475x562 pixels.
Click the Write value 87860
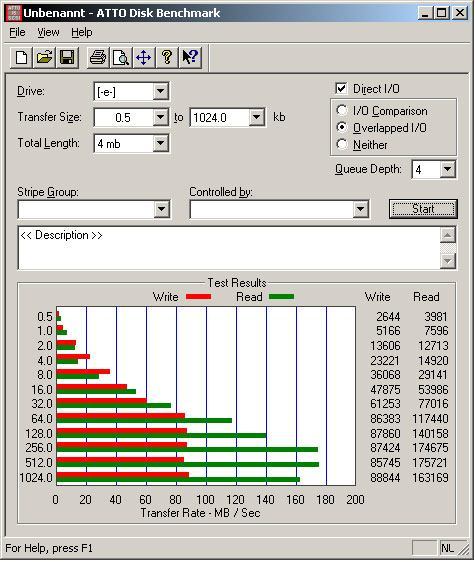click(385, 434)
